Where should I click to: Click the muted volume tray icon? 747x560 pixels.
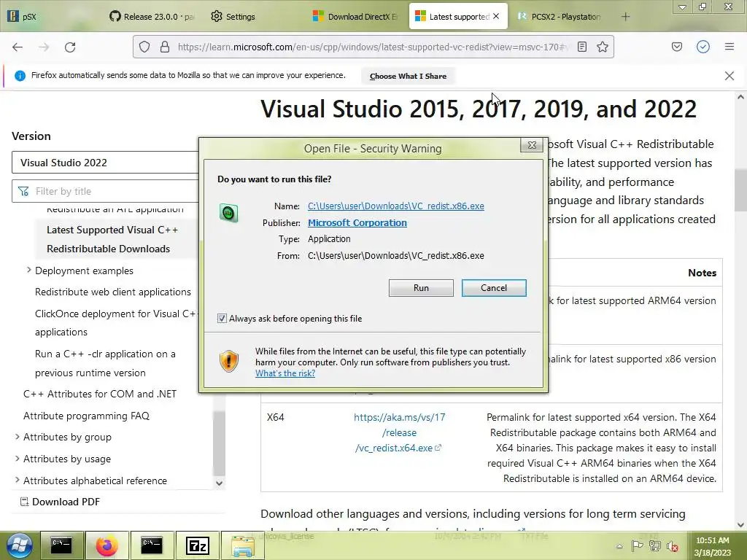pos(673,546)
